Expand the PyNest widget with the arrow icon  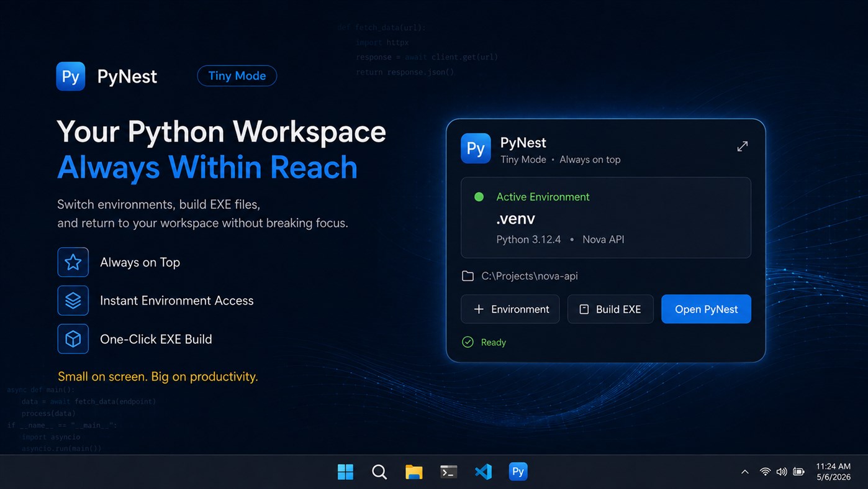coord(742,147)
